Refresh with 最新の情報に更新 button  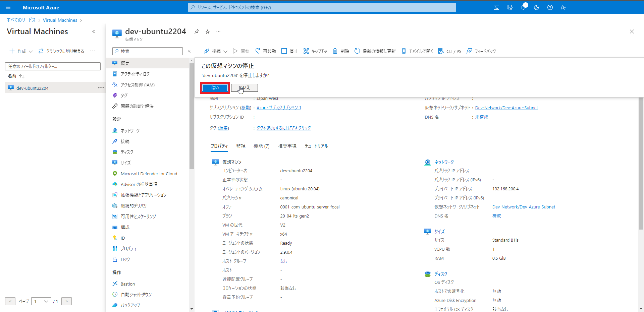(x=375, y=51)
